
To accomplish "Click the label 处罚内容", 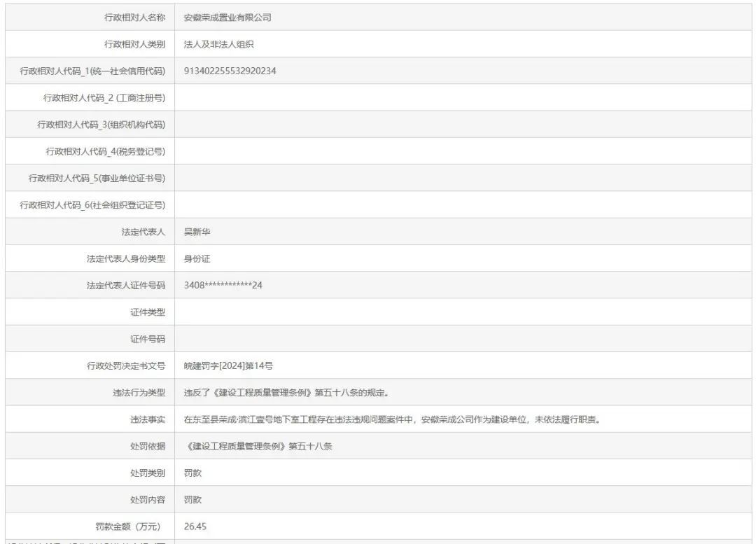I will tap(148, 500).
